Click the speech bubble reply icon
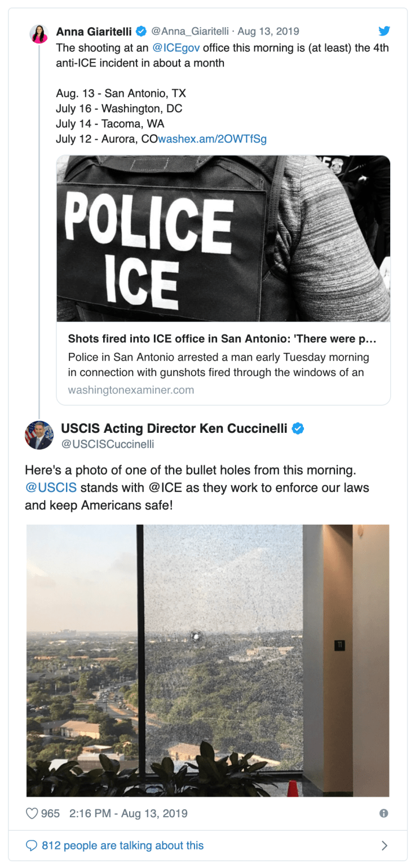This screenshot has height=868, width=415. tap(32, 845)
